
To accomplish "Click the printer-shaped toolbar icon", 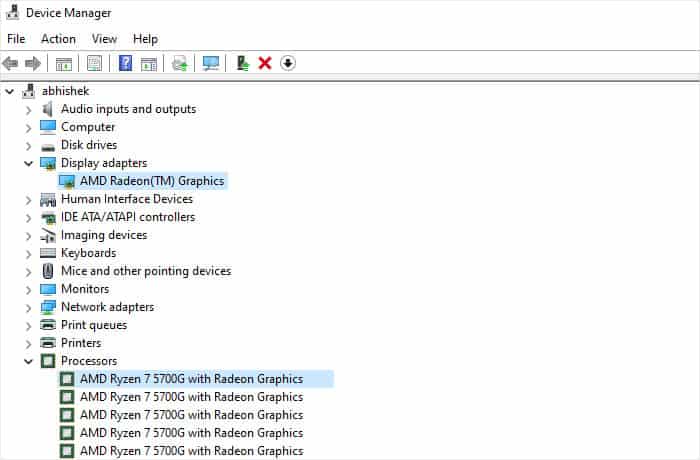I will point(180,63).
